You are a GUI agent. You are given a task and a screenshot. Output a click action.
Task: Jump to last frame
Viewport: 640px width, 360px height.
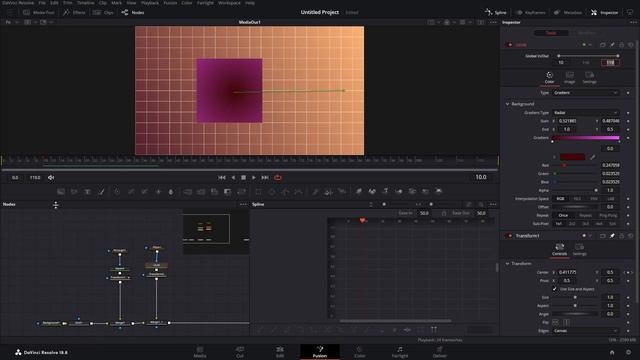tap(265, 178)
